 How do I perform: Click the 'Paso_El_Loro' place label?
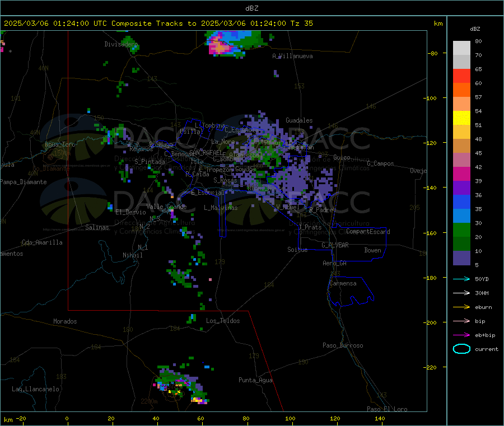point(387,409)
